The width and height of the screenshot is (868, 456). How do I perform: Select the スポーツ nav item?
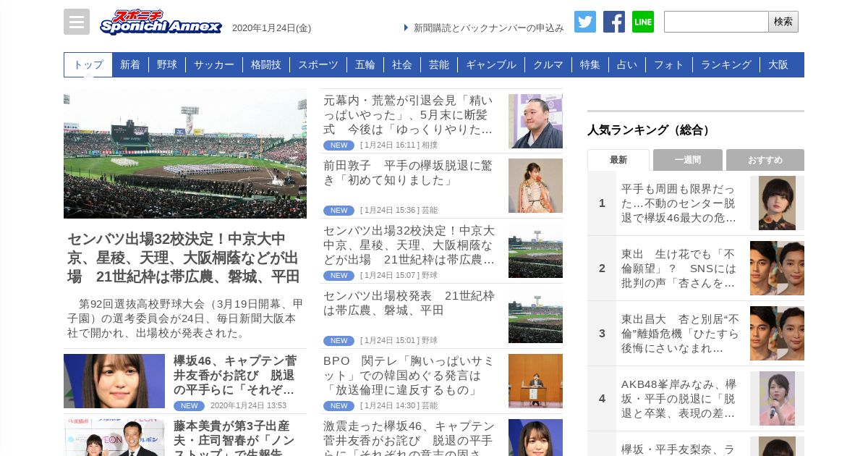[318, 64]
